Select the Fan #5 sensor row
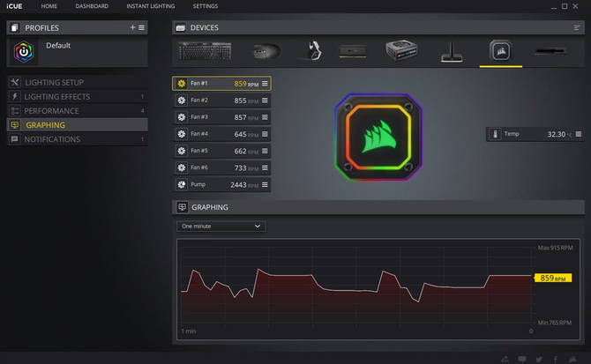The height and width of the screenshot is (364, 591). [221, 151]
